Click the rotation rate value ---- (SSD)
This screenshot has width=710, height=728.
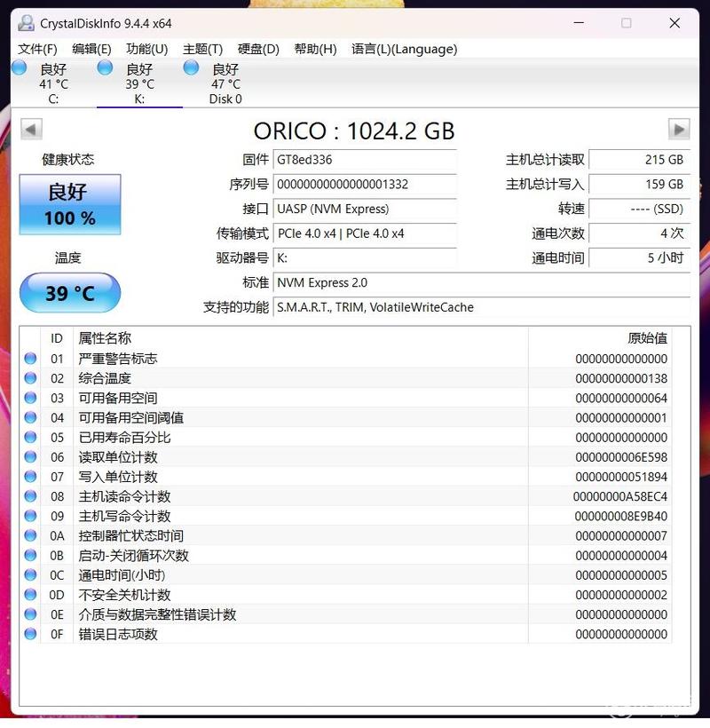[x=639, y=209]
